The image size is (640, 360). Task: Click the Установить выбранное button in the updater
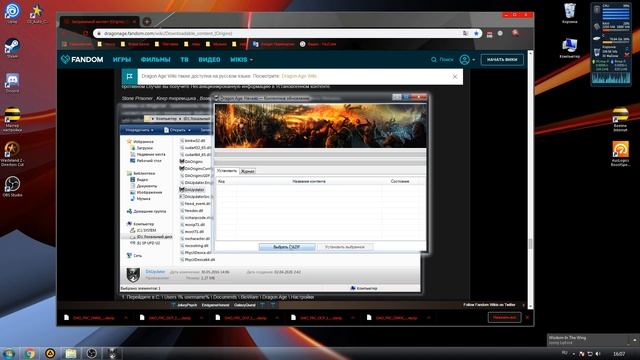[x=344, y=247]
